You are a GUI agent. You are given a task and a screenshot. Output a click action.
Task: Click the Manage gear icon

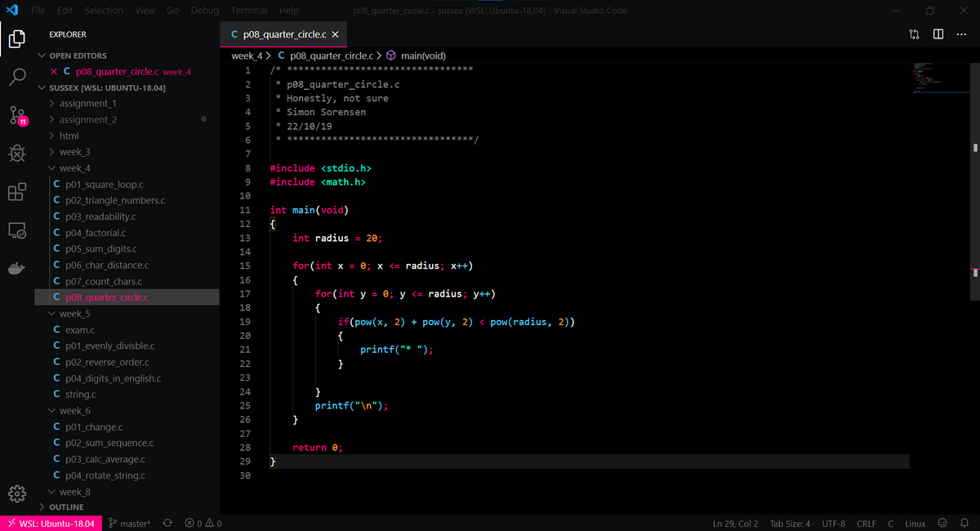click(x=17, y=494)
